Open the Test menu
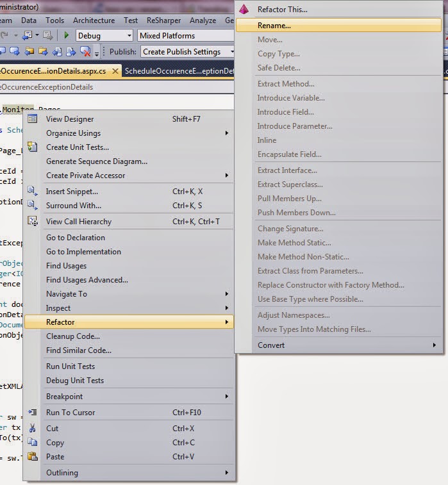Screen dimensions: 448x485 tap(131, 21)
